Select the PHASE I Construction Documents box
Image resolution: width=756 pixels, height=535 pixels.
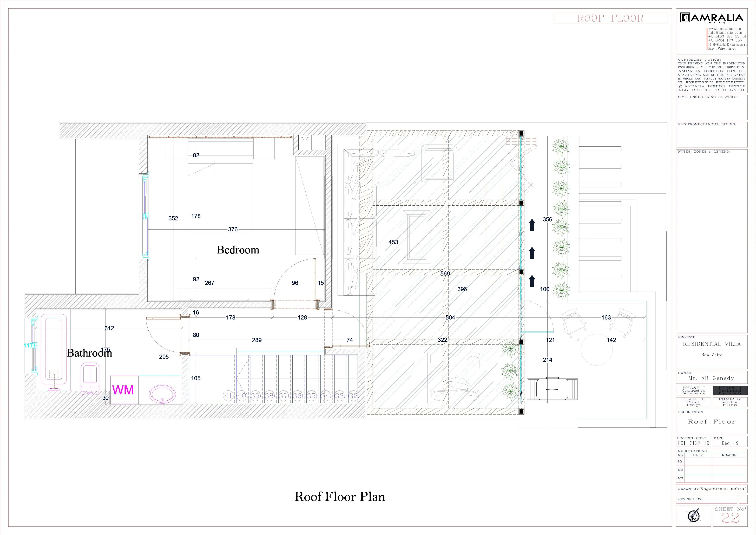[x=694, y=390]
